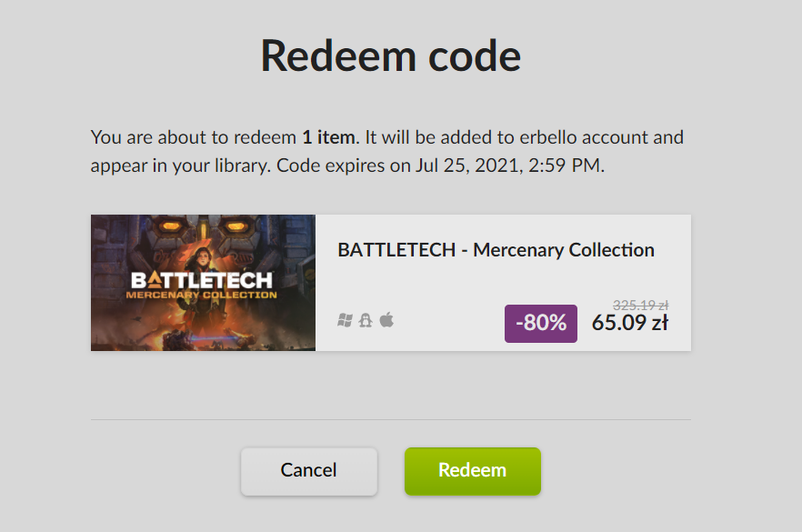Click the bold "1 item" text
Screen dimensions: 802x532
tap(328, 137)
